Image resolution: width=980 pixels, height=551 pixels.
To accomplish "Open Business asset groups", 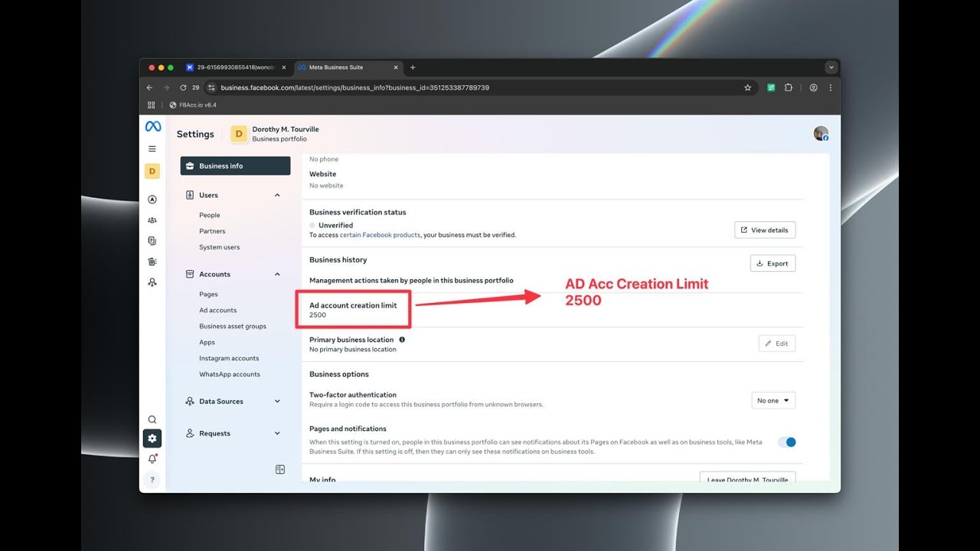I will 233,326.
